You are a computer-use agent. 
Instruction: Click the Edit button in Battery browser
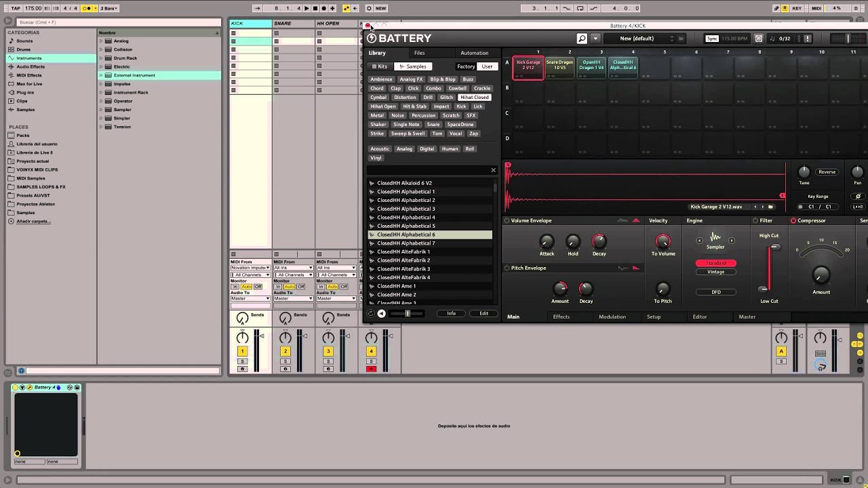(x=484, y=313)
